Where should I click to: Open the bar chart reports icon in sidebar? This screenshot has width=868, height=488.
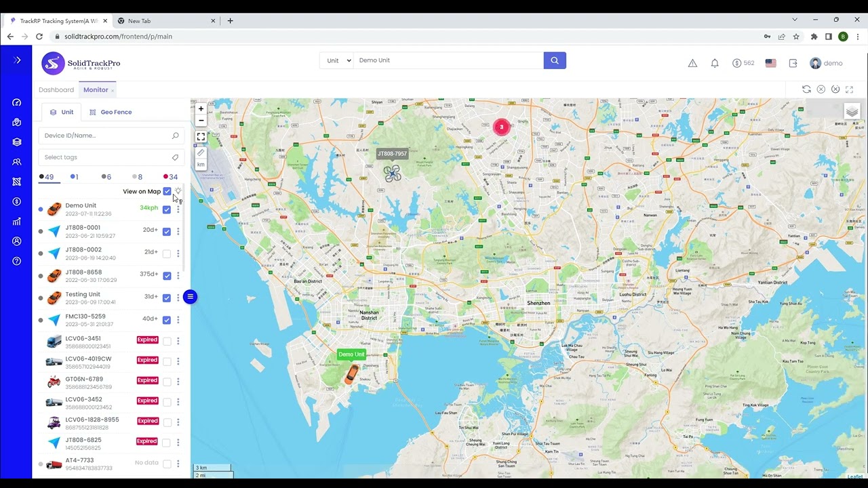[x=17, y=221]
